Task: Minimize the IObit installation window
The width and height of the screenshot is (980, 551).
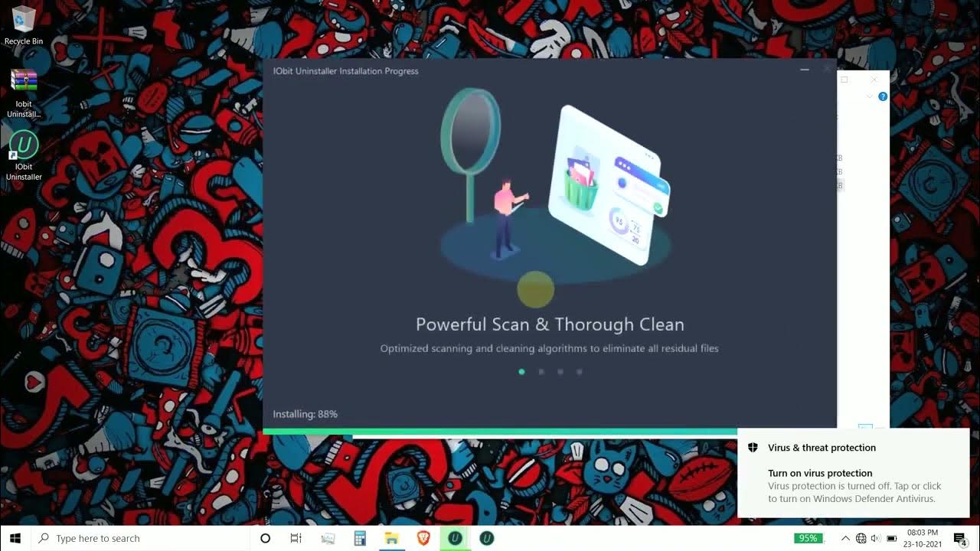Action: pyautogui.click(x=805, y=70)
